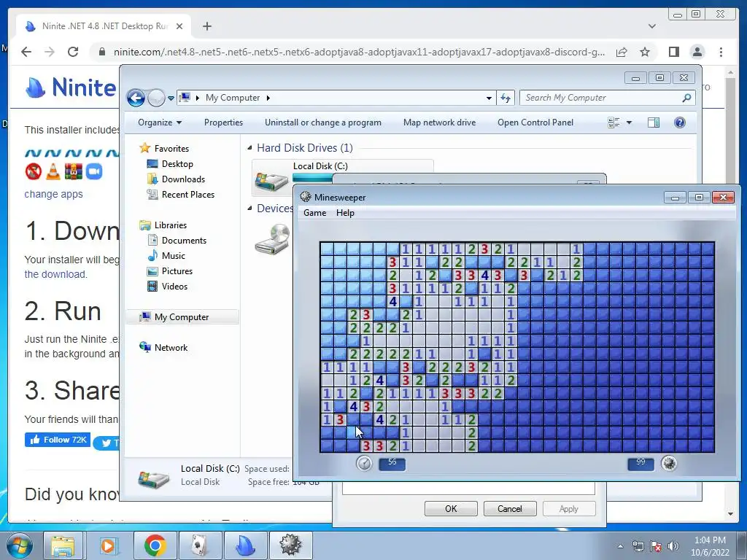
Task: Go back in the Chrome browser
Action: coord(26,52)
